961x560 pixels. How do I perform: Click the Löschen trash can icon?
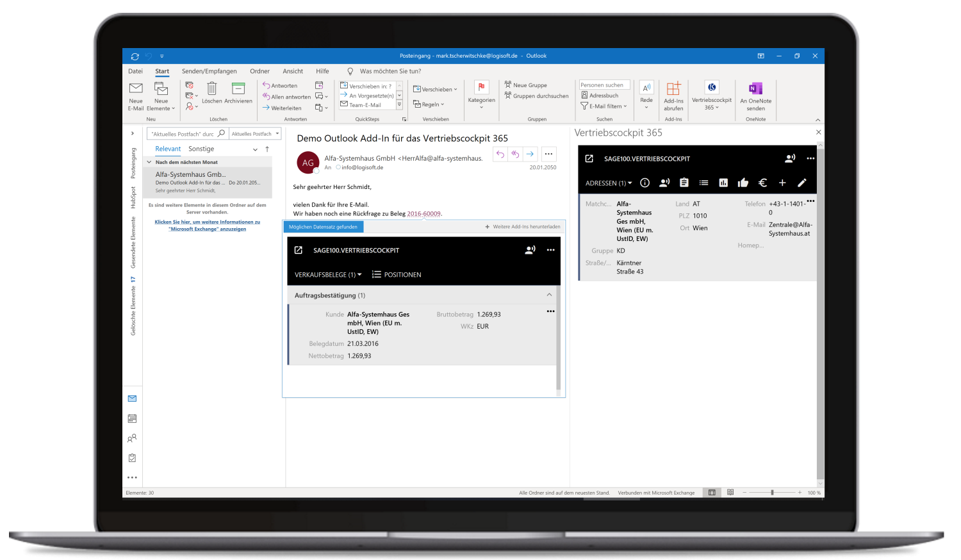211,89
